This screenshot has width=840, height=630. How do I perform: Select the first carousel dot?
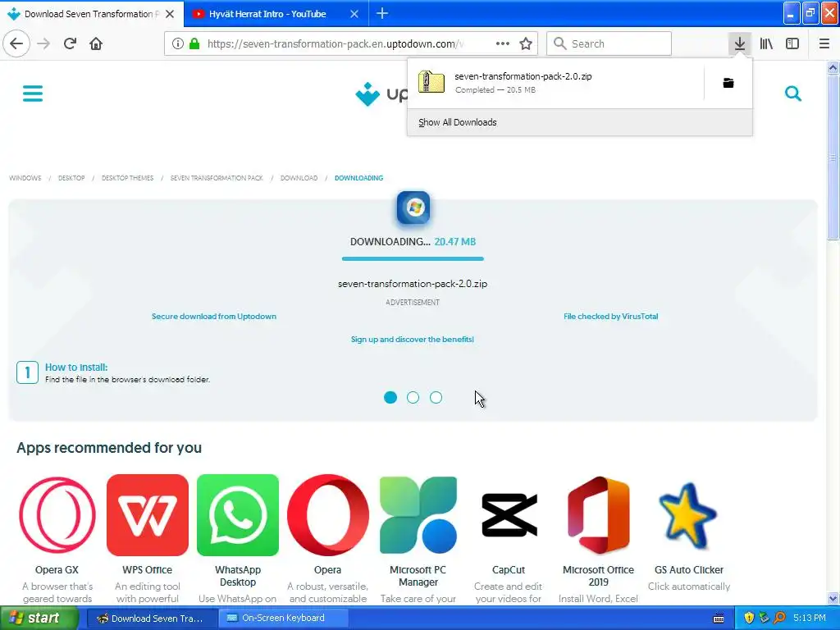coord(390,398)
